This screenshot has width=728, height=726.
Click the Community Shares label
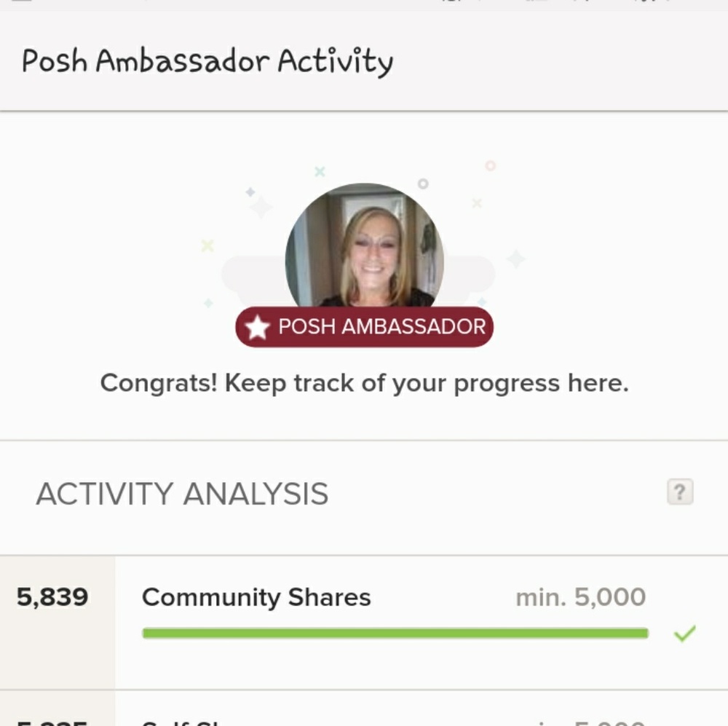coord(258,597)
